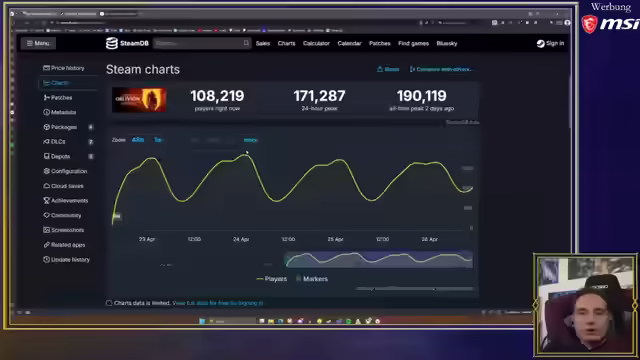This screenshot has height=360, width=640.
Task: Open Achievements in sidebar
Action: click(x=66, y=200)
